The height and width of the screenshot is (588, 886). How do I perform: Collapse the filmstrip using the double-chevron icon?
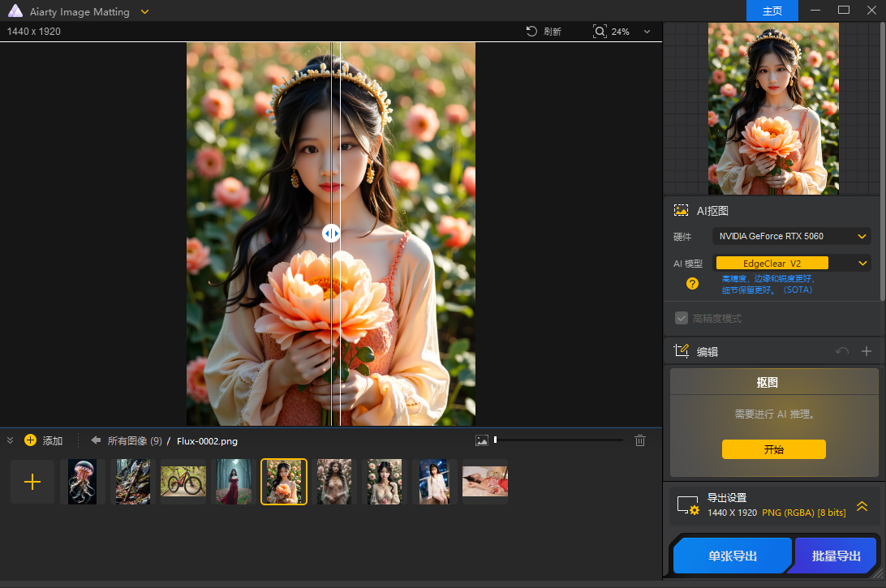pyautogui.click(x=11, y=440)
